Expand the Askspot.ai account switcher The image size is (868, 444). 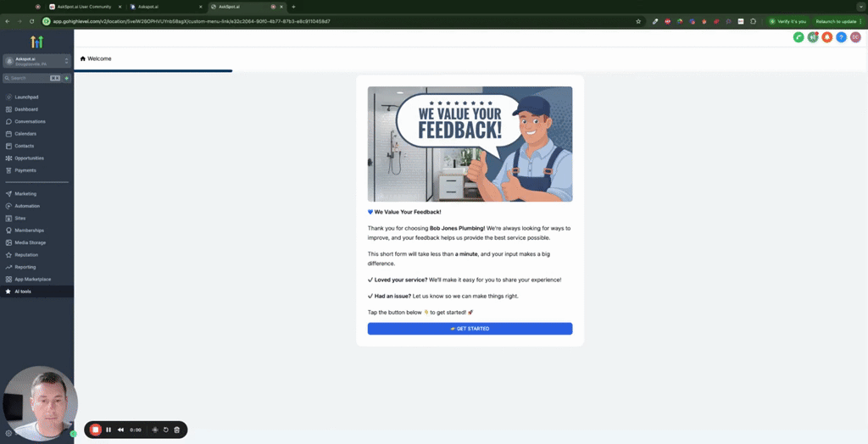[36, 61]
